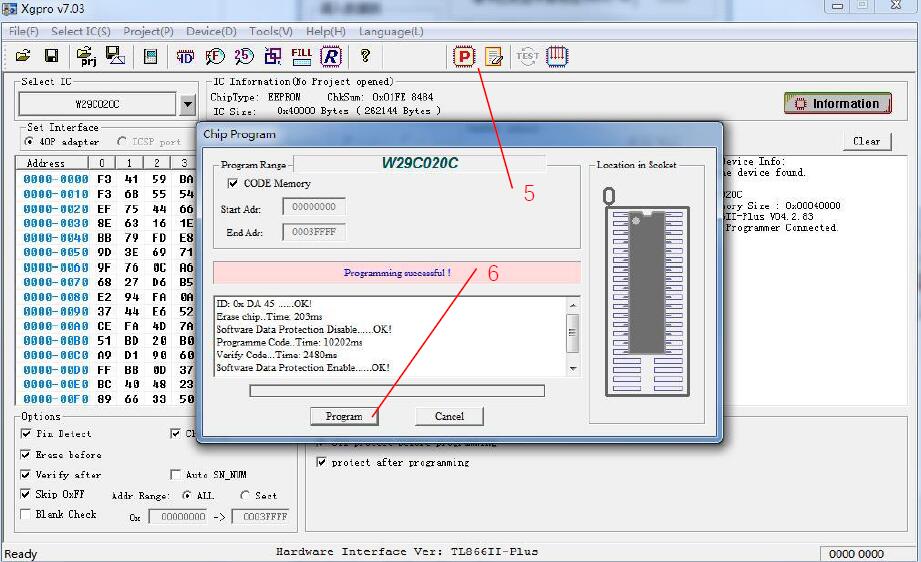921x562 pixels.
Task: Click the log scrollbar thumb
Action: pyautogui.click(x=573, y=332)
